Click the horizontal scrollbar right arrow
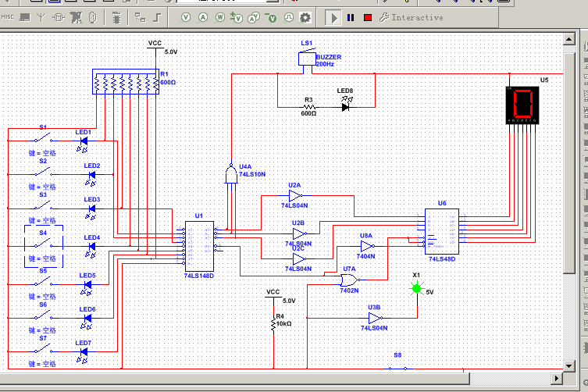This screenshot has width=588, height=392. [557, 379]
